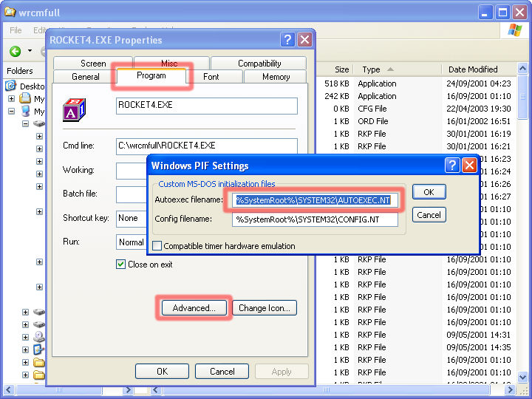Close the Windows PIF Settings dialog
Screen dimensions: 532x399
click(470, 166)
